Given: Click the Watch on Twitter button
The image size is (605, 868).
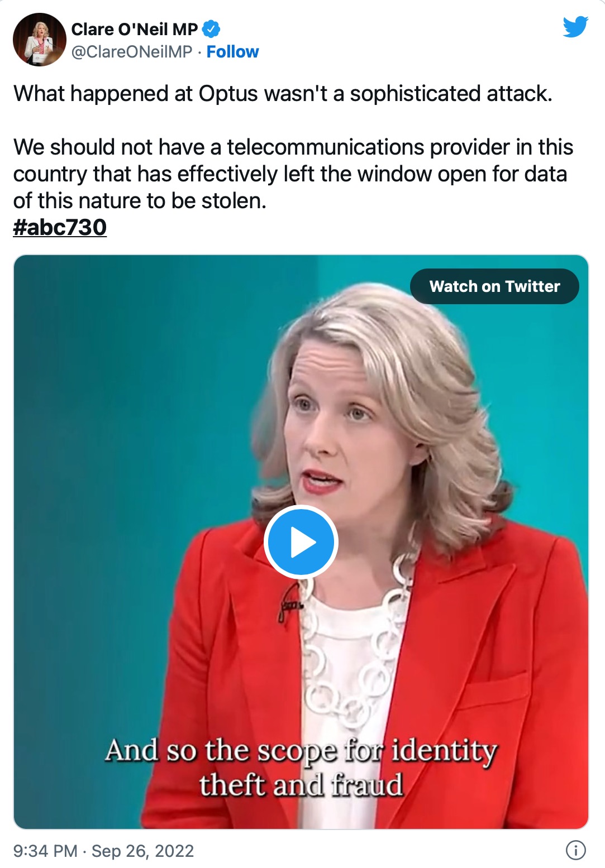Looking at the screenshot, I should (494, 286).
